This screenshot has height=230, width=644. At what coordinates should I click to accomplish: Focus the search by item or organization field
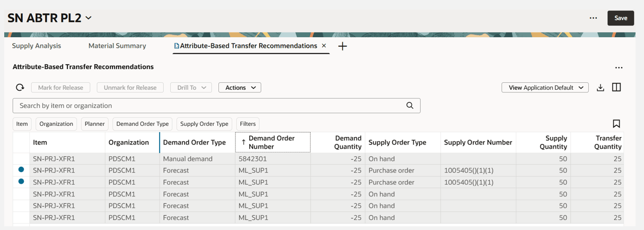tap(207, 105)
